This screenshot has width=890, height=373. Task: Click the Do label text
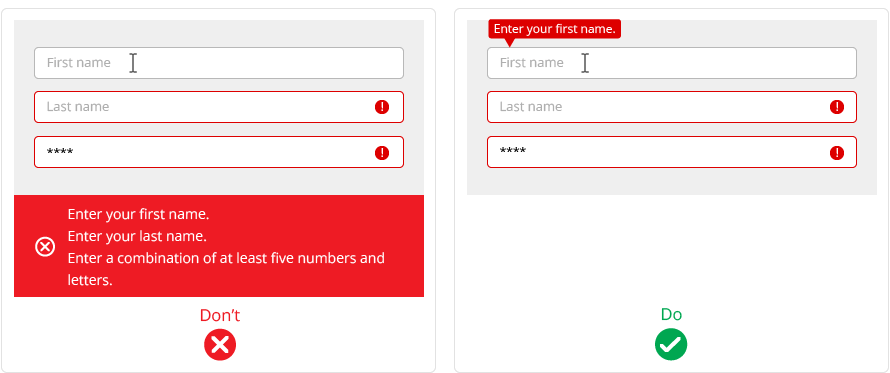671,315
